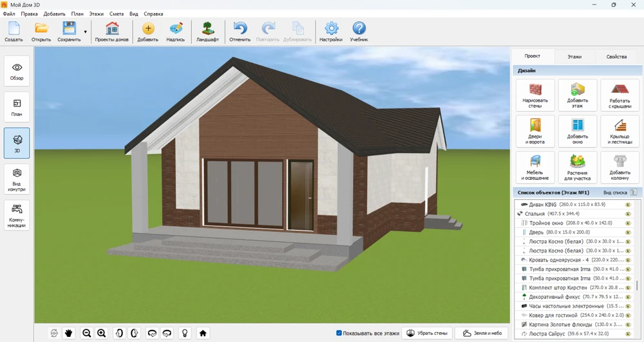Click the Проекты домов house icon
Image resolution: width=644 pixels, height=342 pixels.
tap(111, 31)
